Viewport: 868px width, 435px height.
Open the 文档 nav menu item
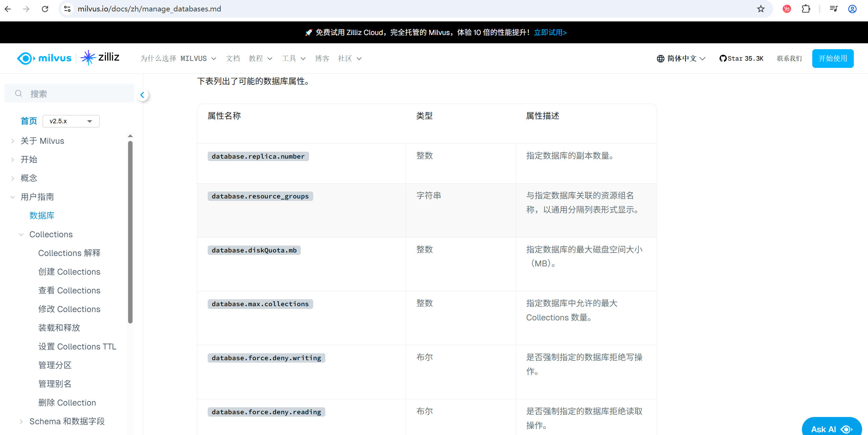tap(233, 59)
